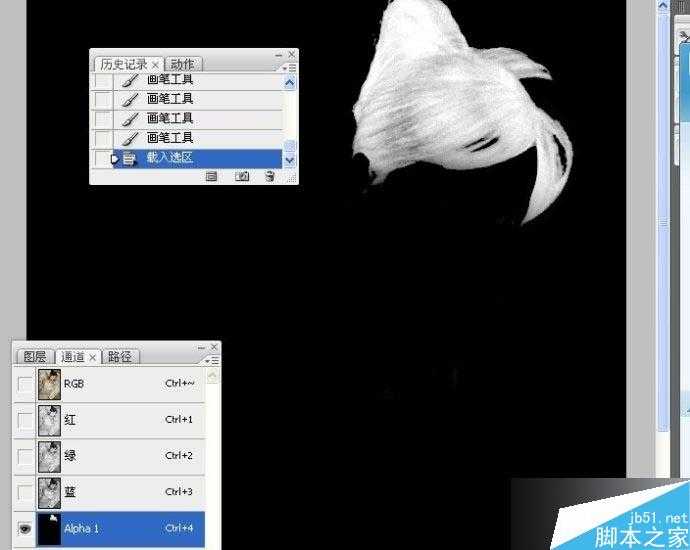690x550 pixels.
Task: Click the create new snapshot camera icon
Action: click(x=242, y=176)
